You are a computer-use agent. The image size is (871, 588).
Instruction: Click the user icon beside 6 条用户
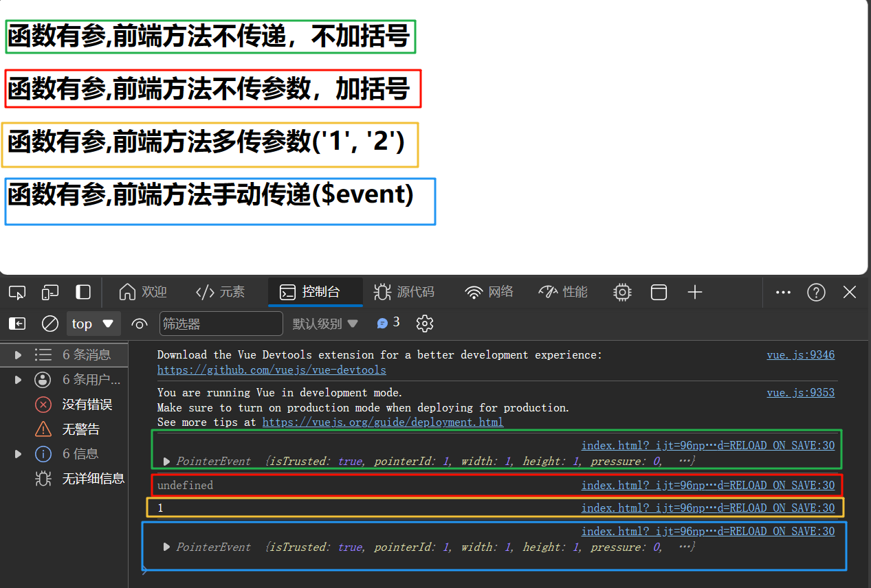coord(43,380)
